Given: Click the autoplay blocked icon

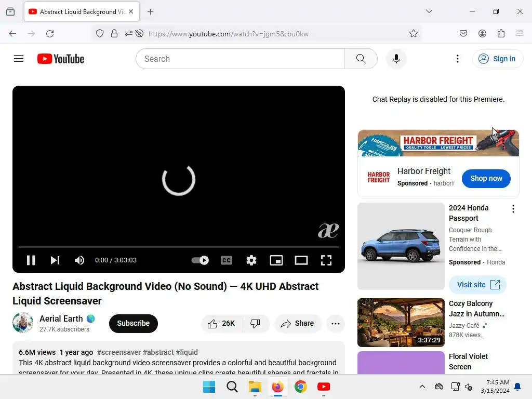Looking at the screenshot, I should point(139,34).
